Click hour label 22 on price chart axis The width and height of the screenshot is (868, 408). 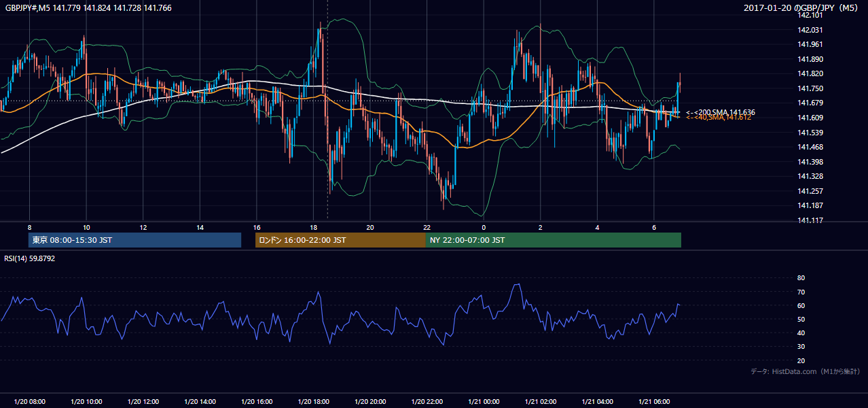pos(427,227)
